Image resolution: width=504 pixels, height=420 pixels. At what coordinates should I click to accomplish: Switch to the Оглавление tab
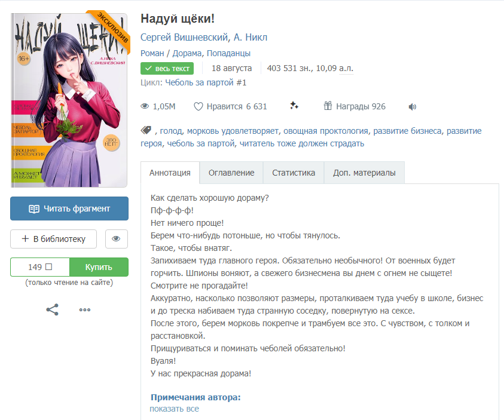[x=231, y=173]
